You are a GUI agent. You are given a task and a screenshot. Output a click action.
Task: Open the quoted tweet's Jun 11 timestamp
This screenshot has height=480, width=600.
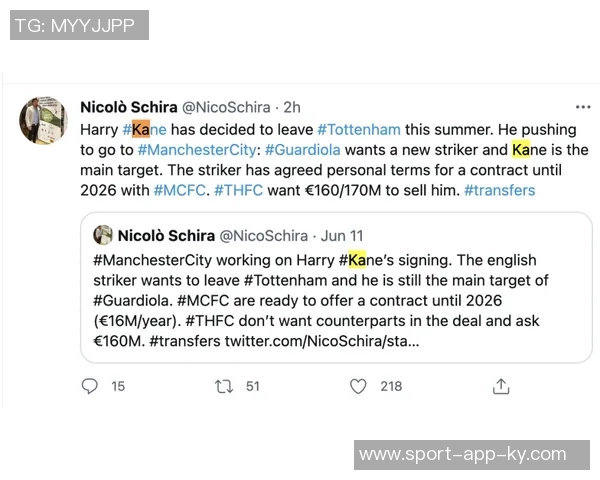pyautogui.click(x=343, y=236)
